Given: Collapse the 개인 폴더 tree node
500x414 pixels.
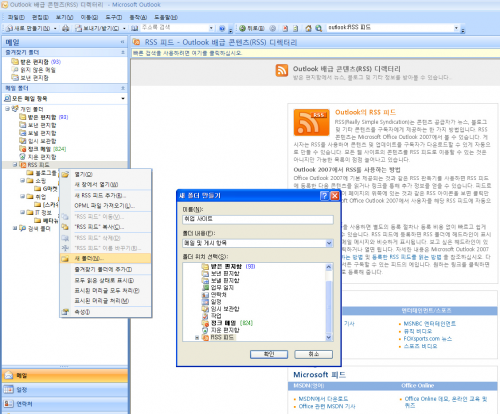Looking at the screenshot, I should (x=7, y=109).
